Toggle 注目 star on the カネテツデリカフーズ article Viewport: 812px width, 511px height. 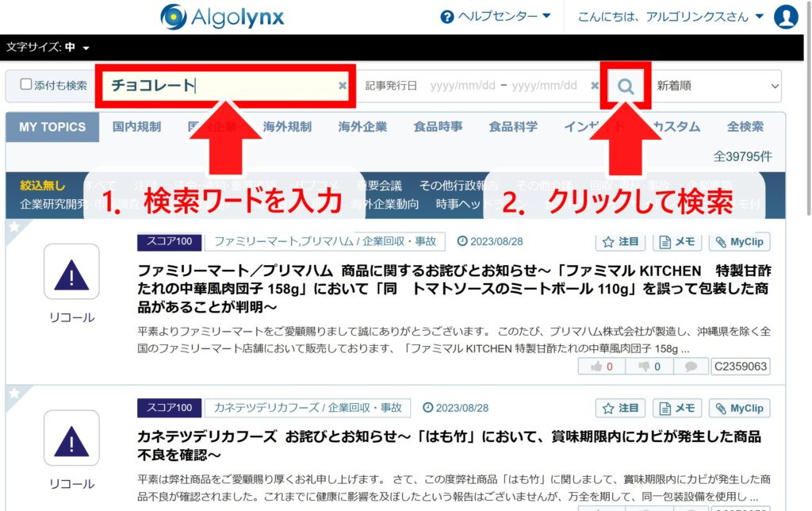point(620,409)
